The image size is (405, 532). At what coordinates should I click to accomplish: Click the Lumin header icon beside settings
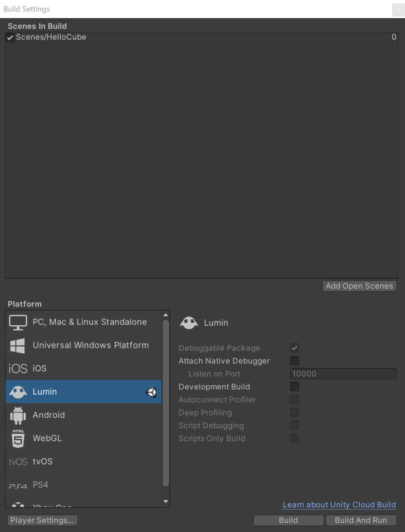pyautogui.click(x=189, y=323)
